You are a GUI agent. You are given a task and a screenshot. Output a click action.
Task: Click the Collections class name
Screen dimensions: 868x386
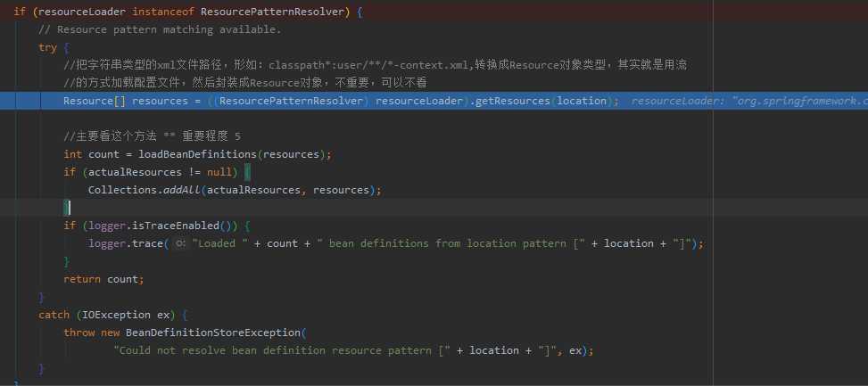tap(122, 190)
